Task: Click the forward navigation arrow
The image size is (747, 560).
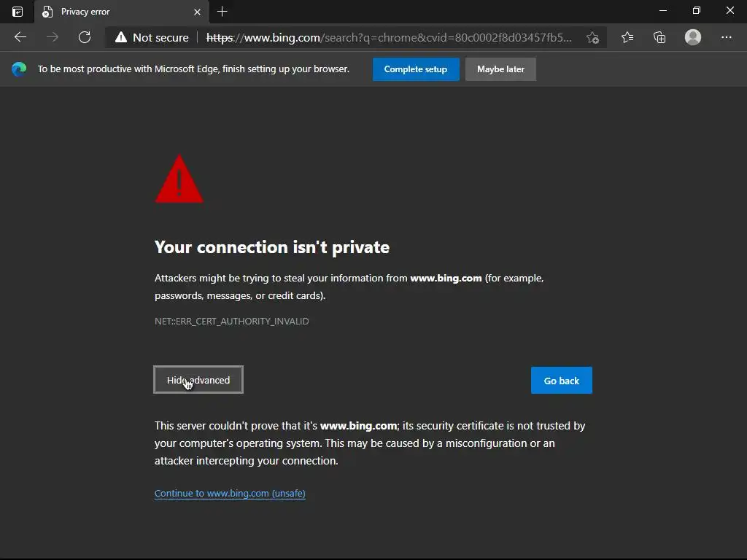Action: coord(53,37)
